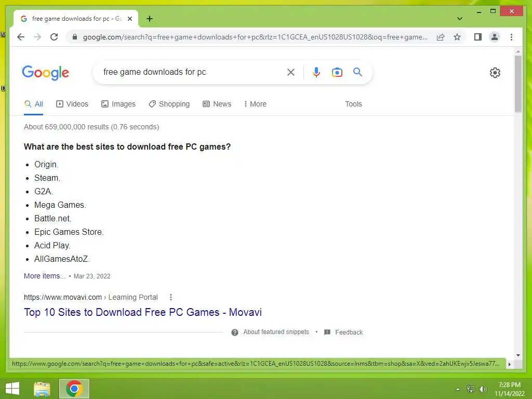Click the padlock site info icon

75,37
